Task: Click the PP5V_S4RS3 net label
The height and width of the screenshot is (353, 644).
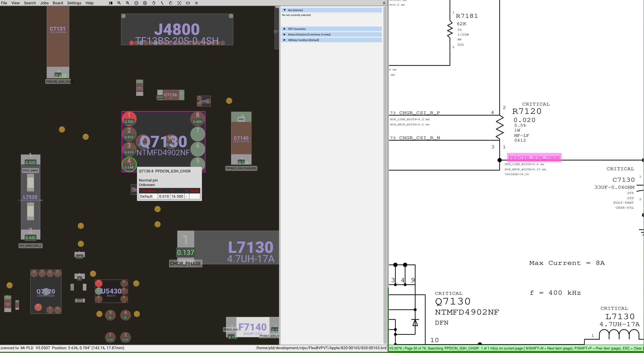Action: tap(31, 170)
